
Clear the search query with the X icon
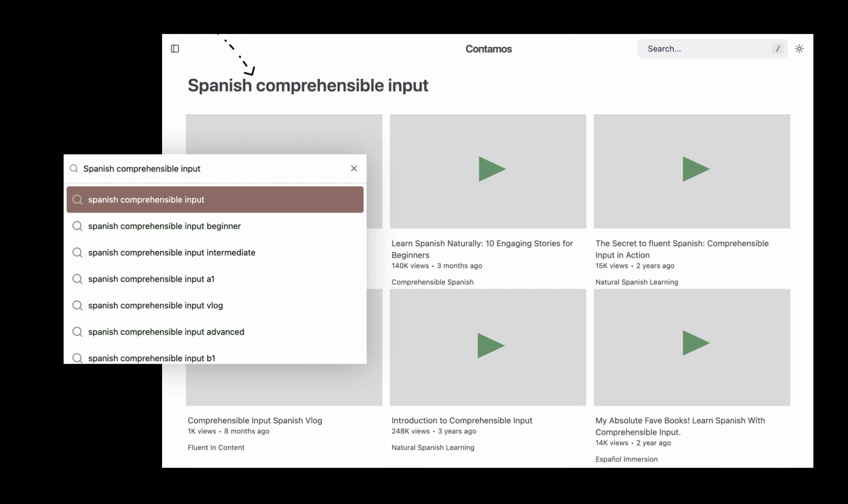click(x=354, y=168)
